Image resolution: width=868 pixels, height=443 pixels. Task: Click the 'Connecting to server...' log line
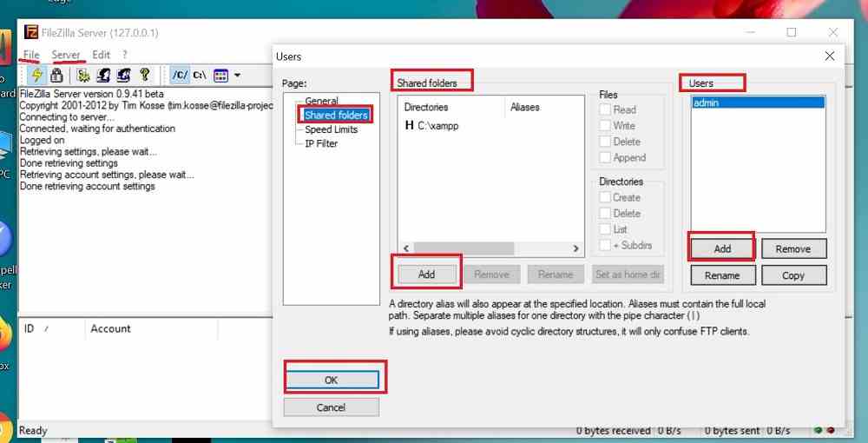pos(68,117)
